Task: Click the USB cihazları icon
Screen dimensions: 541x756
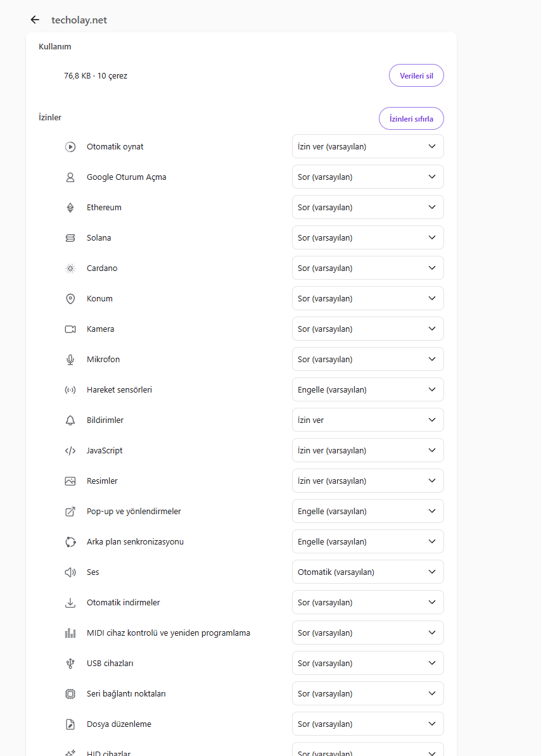Action: click(70, 663)
